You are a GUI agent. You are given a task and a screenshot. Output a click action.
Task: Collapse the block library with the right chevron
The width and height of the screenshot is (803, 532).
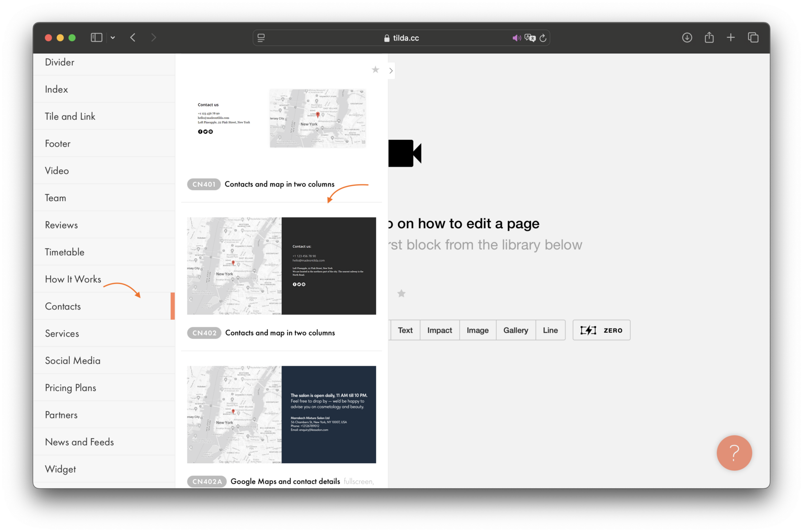[x=391, y=70]
